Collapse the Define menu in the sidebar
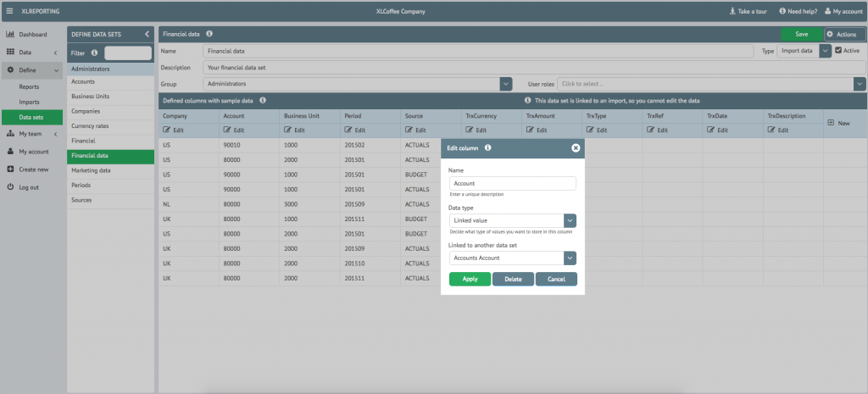This screenshot has width=868, height=394. click(x=32, y=70)
